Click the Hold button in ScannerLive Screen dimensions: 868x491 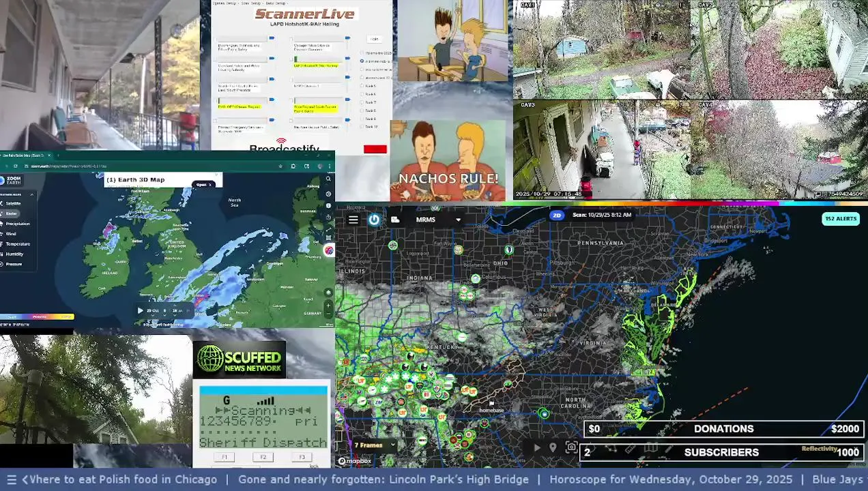[x=374, y=39]
